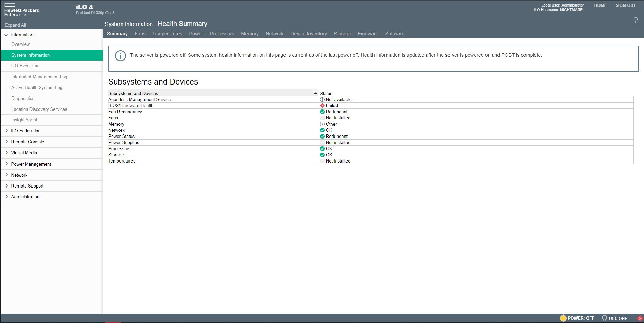Click the Memory row label in table
Viewport: 644px width, 323px height.
(x=116, y=124)
